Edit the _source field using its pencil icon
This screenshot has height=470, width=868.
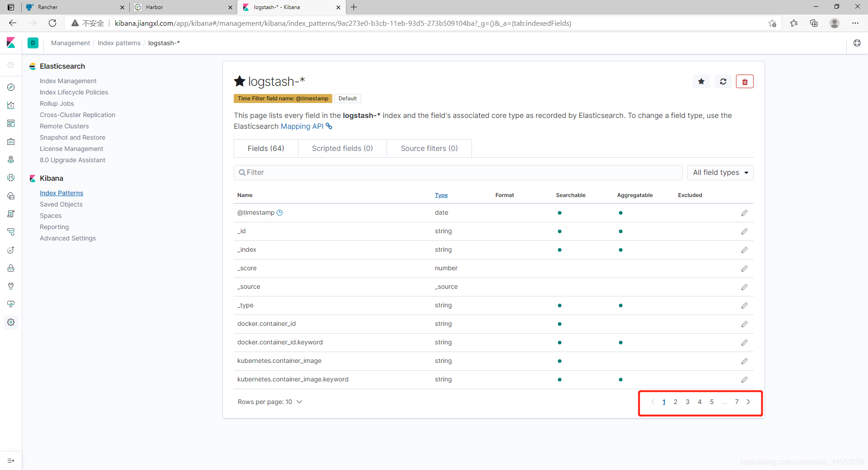(744, 287)
